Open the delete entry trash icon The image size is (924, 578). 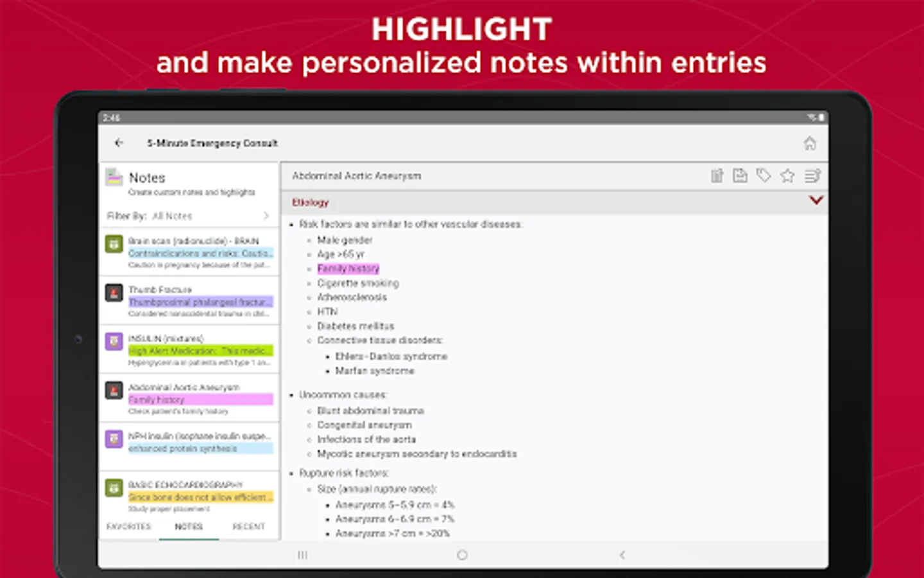click(x=717, y=175)
